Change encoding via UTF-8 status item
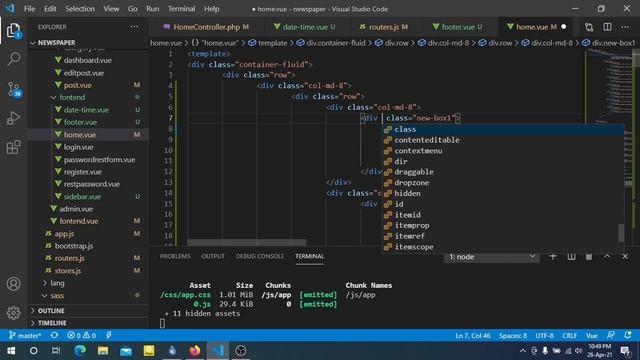 click(x=544, y=336)
